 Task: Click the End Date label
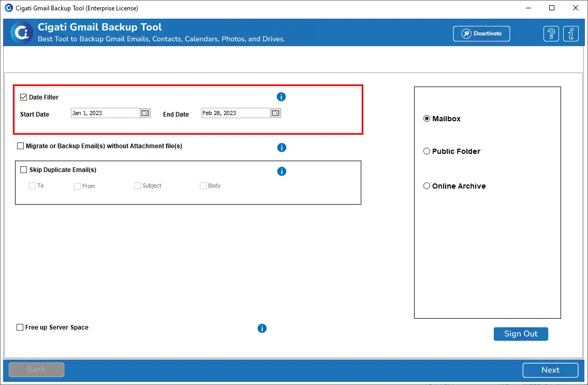(176, 115)
